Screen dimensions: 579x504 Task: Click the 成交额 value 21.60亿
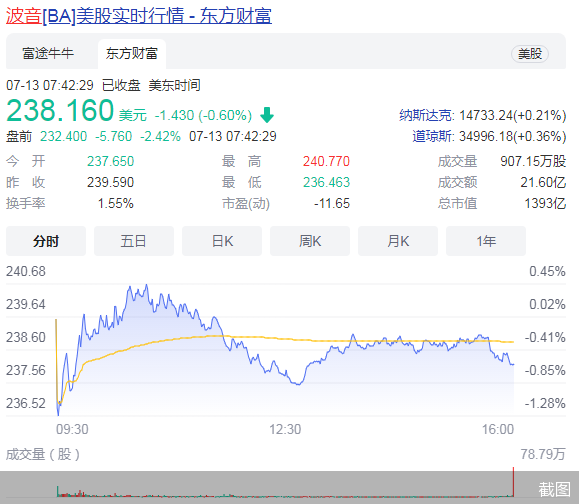coord(543,182)
